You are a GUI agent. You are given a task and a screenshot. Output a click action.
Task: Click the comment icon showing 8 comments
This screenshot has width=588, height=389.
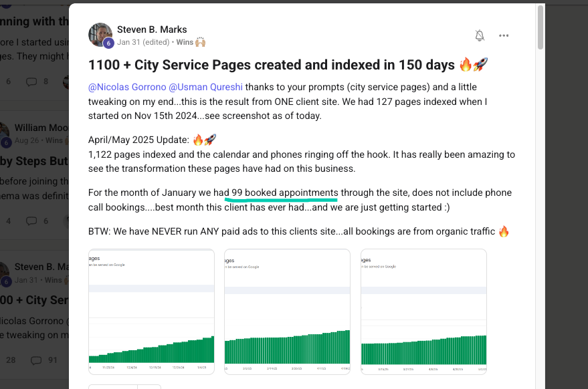click(x=31, y=82)
